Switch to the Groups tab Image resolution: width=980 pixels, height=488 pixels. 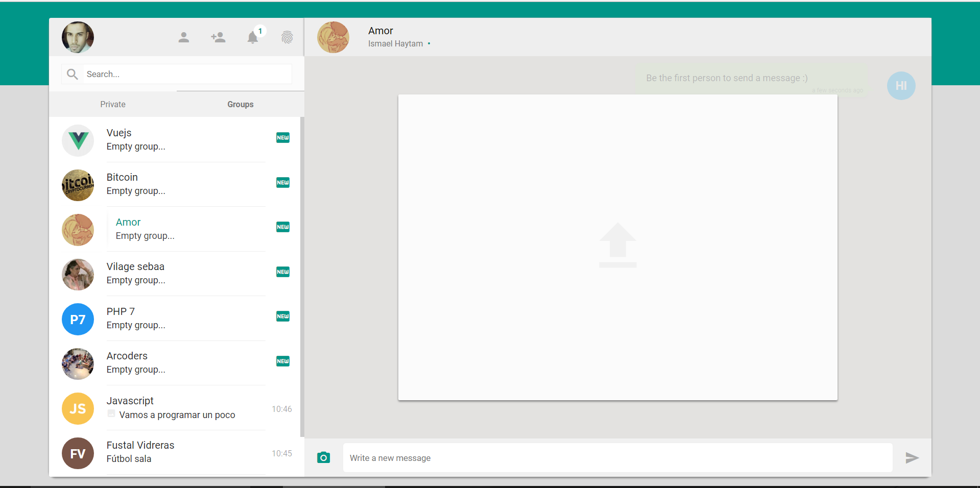click(x=241, y=104)
